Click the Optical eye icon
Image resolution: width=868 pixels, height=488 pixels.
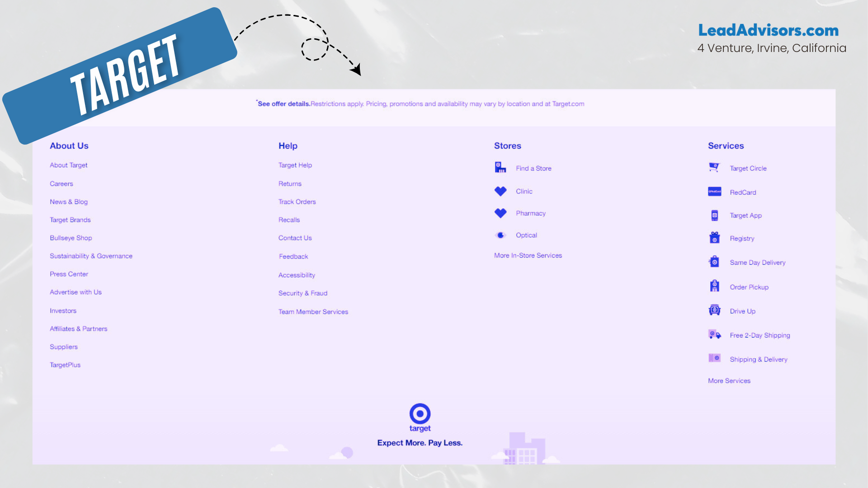point(500,235)
